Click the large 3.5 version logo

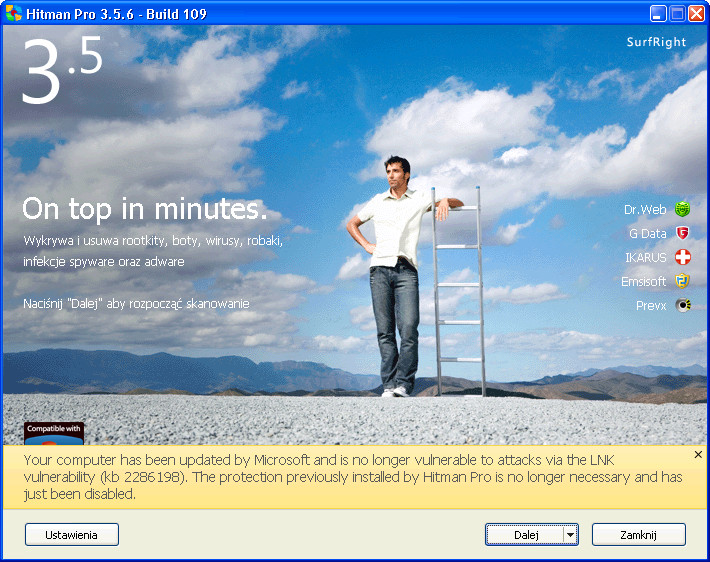point(61,71)
